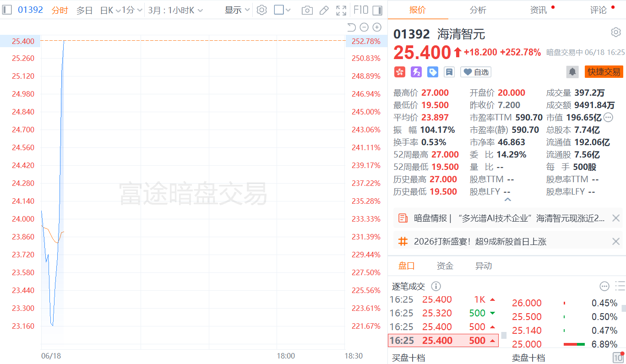Toggle the right quote panel icon

click(377, 10)
